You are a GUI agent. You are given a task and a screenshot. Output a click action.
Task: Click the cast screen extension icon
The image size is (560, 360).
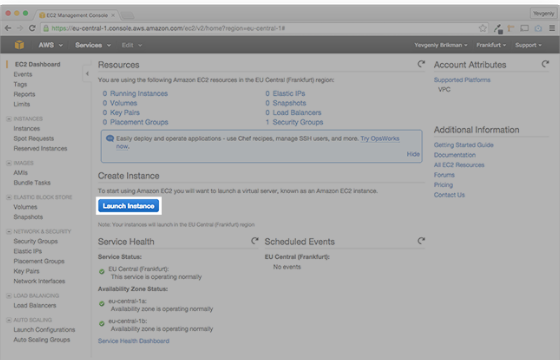point(524,28)
